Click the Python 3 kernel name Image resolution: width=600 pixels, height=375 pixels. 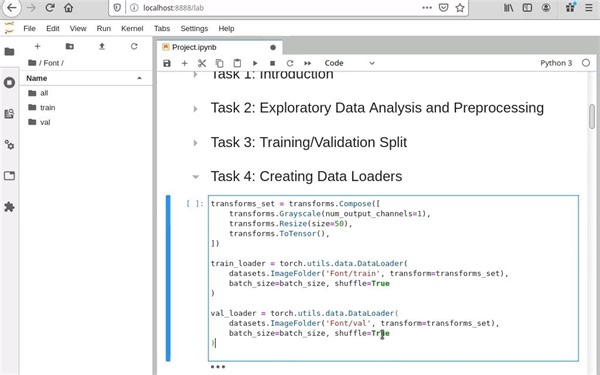[556, 63]
